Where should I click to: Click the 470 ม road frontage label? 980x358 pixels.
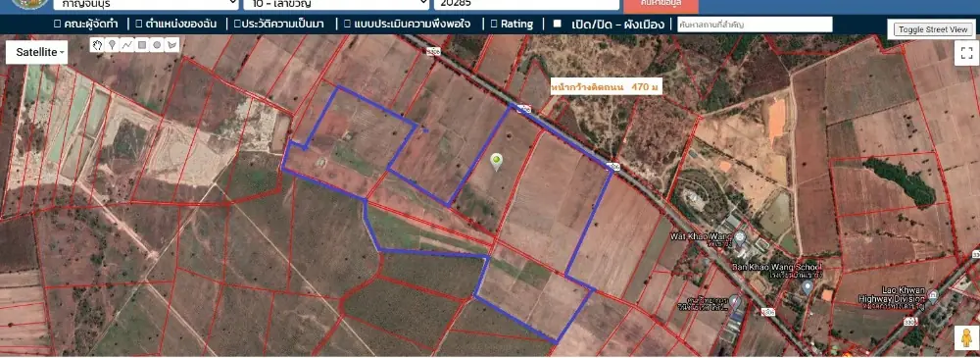pyautogui.click(x=606, y=87)
